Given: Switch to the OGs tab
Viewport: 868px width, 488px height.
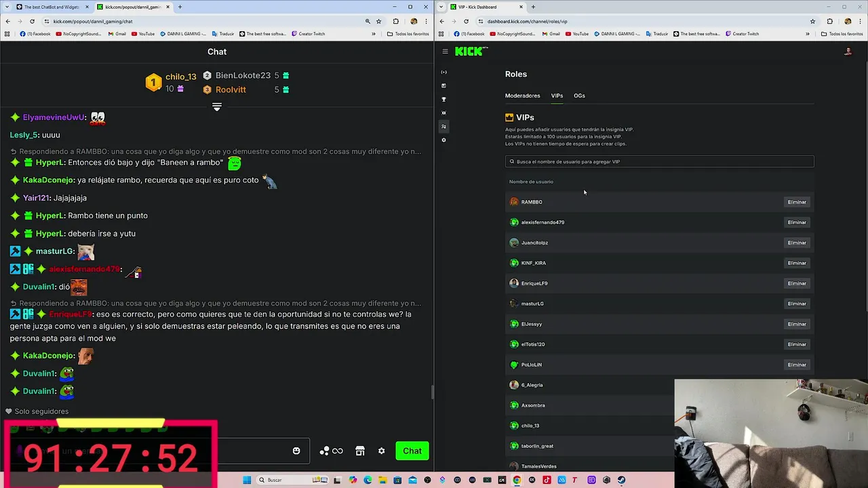Looking at the screenshot, I should pos(579,96).
